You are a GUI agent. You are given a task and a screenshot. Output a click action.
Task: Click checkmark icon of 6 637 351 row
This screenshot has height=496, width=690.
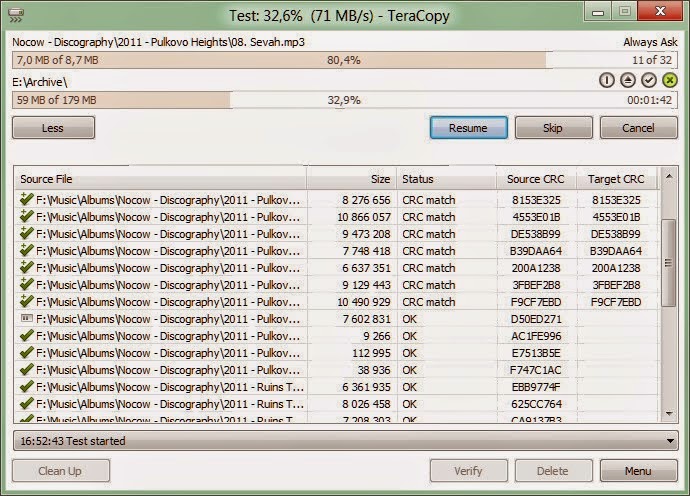click(26, 267)
